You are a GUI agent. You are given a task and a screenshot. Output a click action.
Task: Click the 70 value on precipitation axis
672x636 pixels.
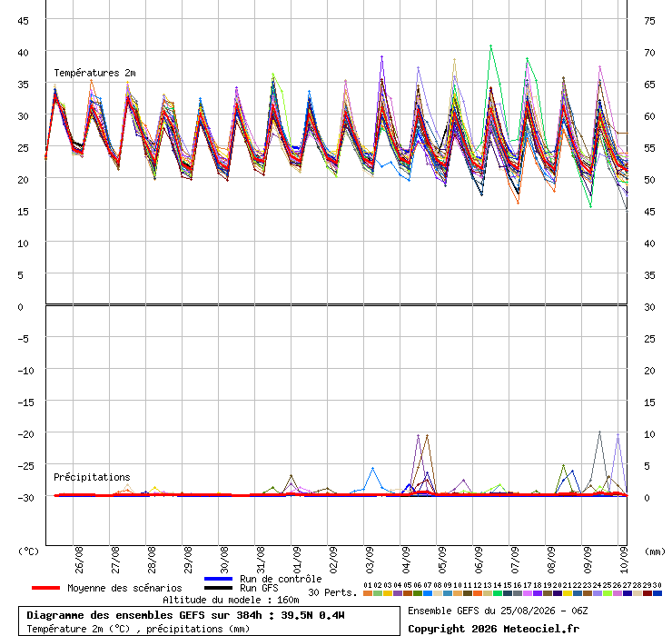tap(649, 53)
